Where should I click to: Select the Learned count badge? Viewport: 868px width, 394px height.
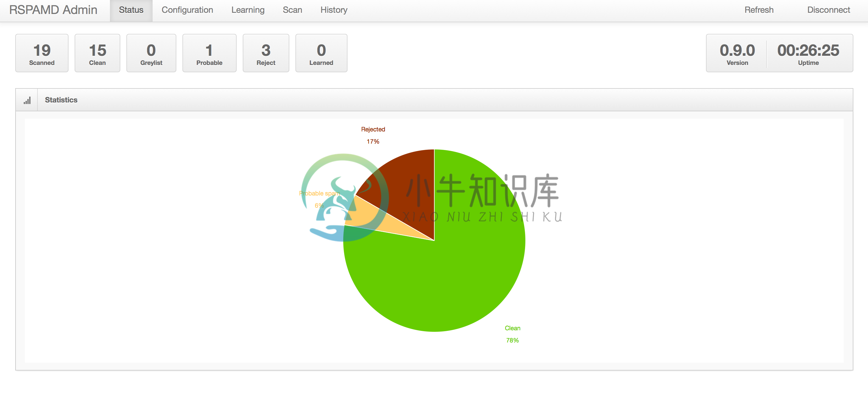click(x=321, y=53)
